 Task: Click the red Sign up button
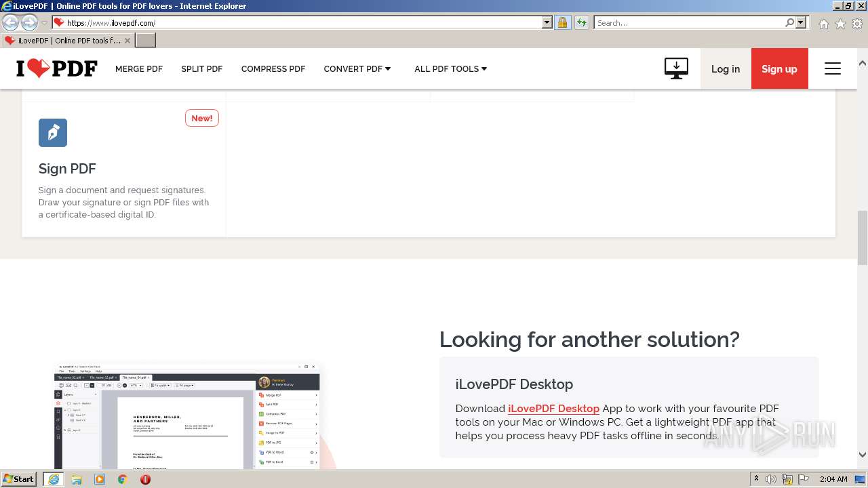pyautogui.click(x=779, y=68)
